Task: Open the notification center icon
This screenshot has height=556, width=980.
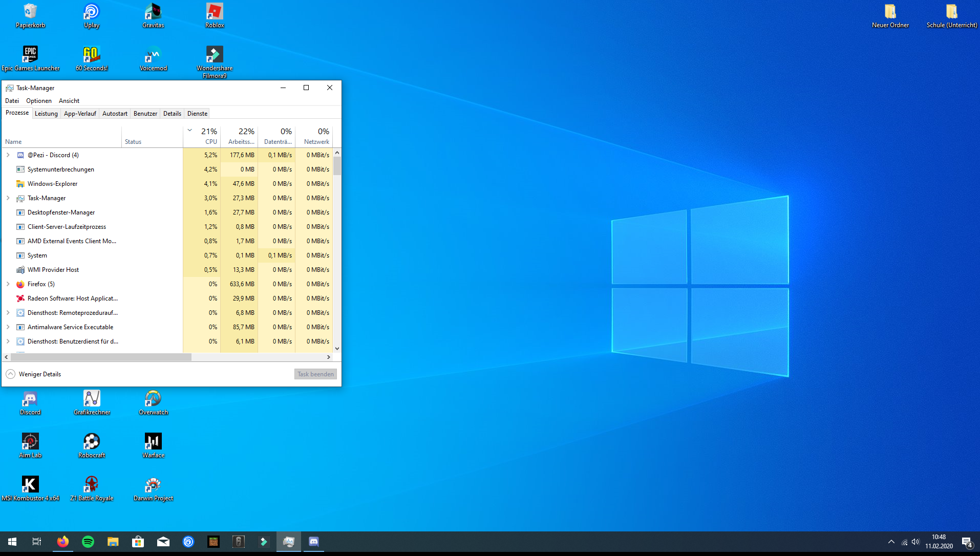Action: [x=967, y=542]
